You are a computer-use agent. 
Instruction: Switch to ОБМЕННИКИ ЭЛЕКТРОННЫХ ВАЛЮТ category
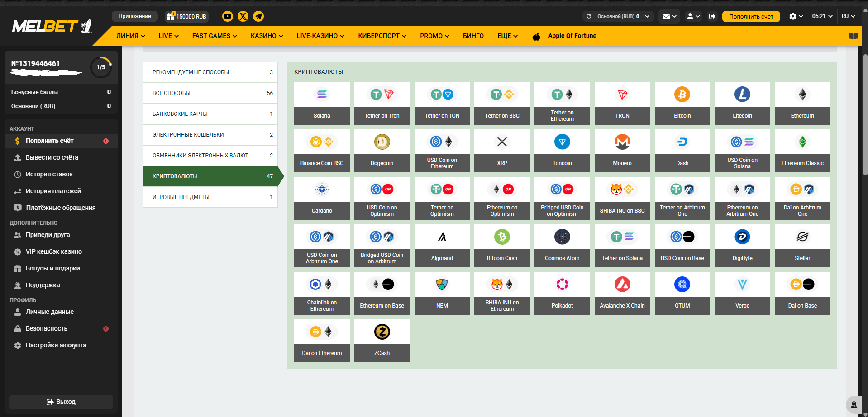tap(210, 156)
